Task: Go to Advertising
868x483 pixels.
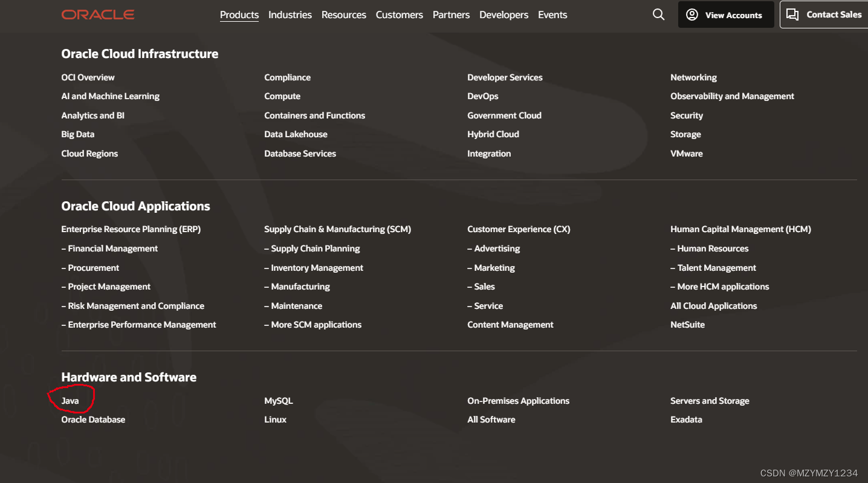Action: tap(494, 248)
